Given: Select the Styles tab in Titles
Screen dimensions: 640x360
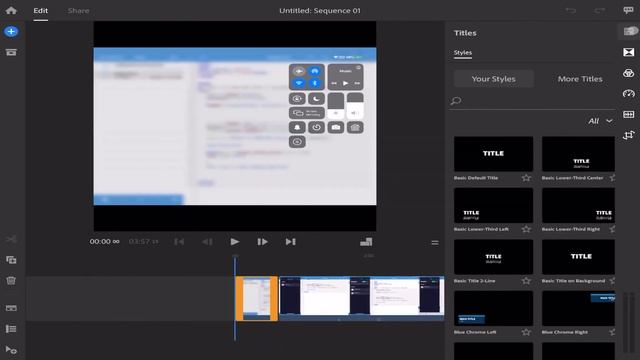Looking at the screenshot, I should click(462, 53).
